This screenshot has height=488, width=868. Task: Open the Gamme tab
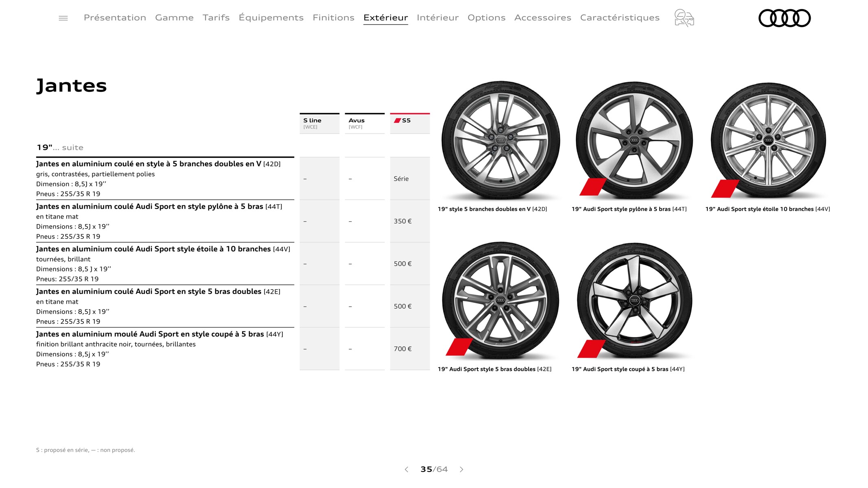click(x=174, y=17)
